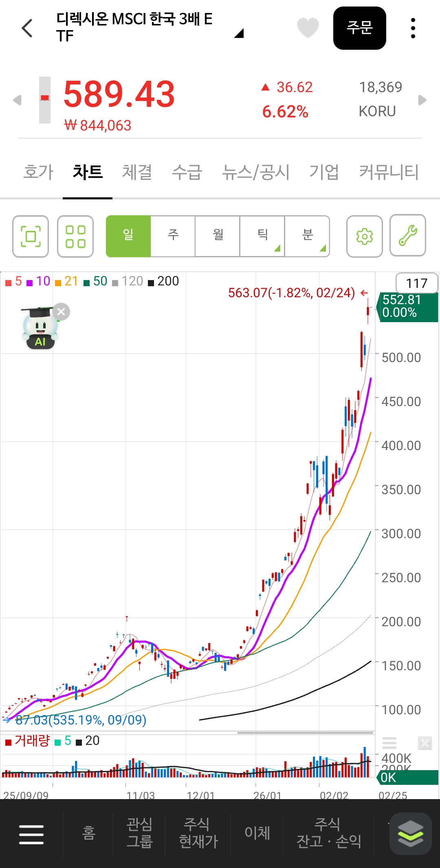Expand the 틱 tick interval dropdown
This screenshot has width=440, height=868.
pos(262,236)
